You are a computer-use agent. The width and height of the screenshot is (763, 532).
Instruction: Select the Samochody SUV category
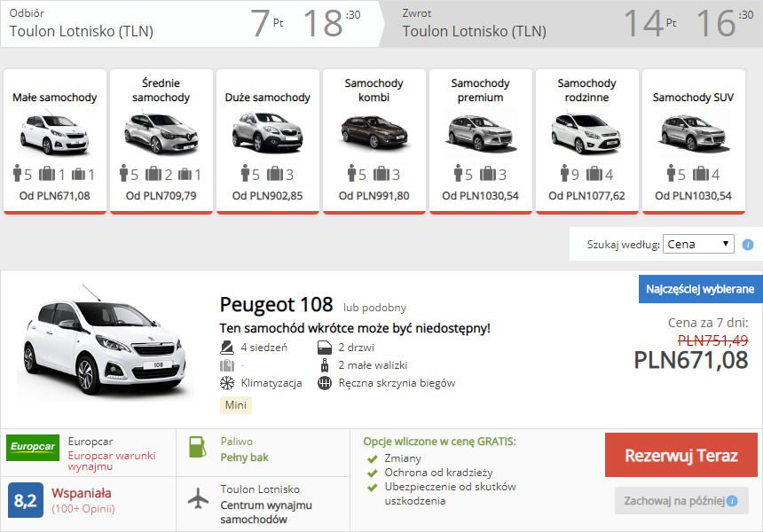[694, 141]
